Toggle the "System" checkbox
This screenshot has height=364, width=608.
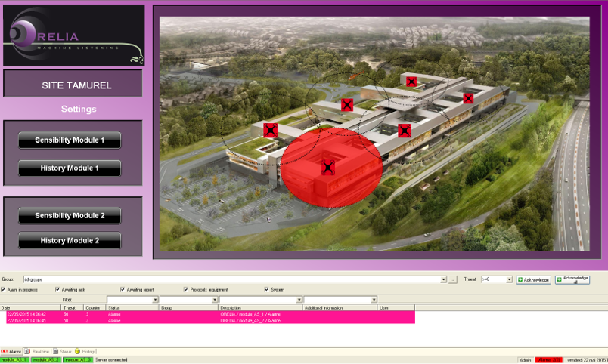(x=267, y=289)
